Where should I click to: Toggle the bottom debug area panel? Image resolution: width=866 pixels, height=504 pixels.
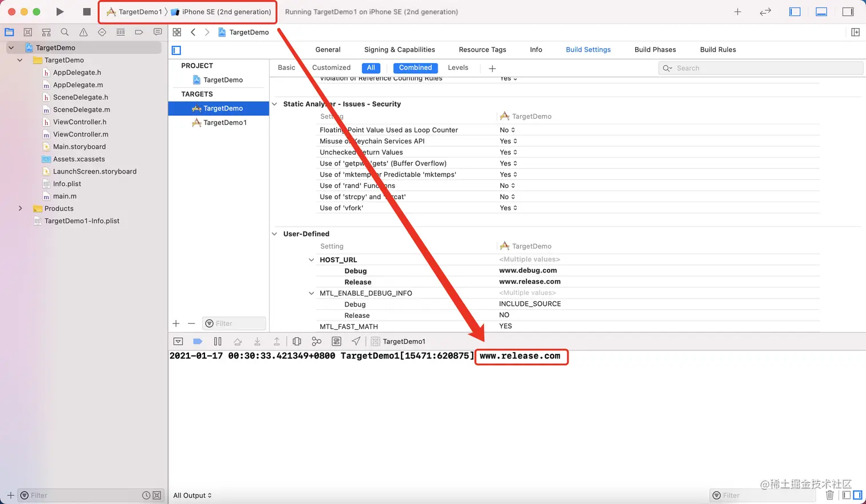[821, 11]
